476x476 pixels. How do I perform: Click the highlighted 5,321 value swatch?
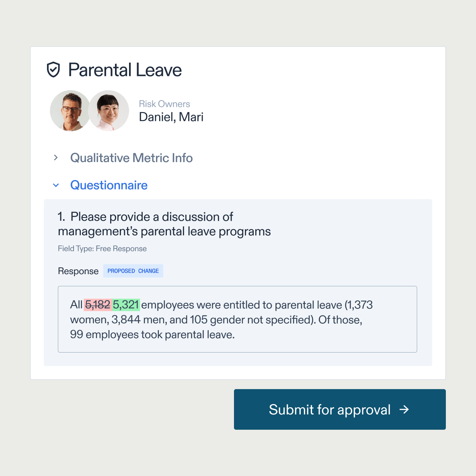click(x=125, y=305)
